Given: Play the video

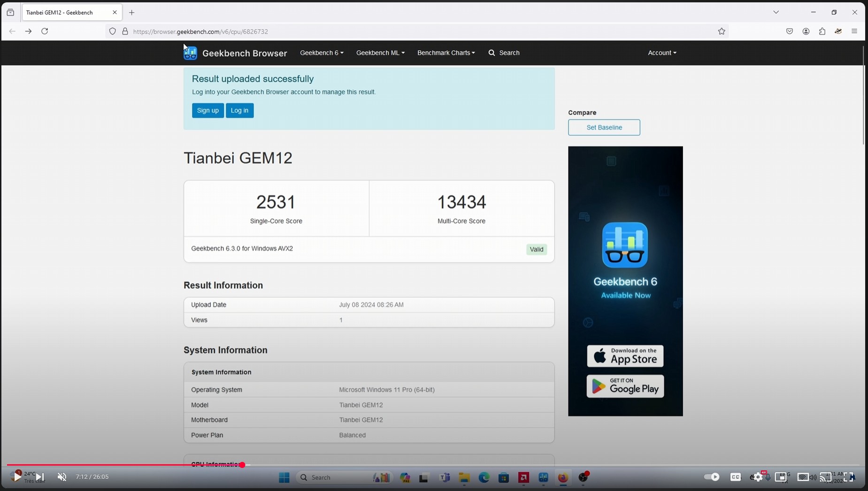Looking at the screenshot, I should tap(17, 477).
